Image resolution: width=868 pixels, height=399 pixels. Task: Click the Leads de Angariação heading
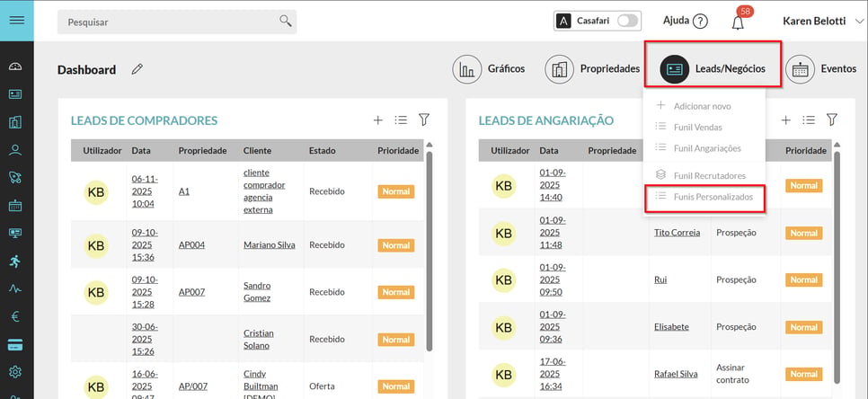pyautogui.click(x=545, y=120)
